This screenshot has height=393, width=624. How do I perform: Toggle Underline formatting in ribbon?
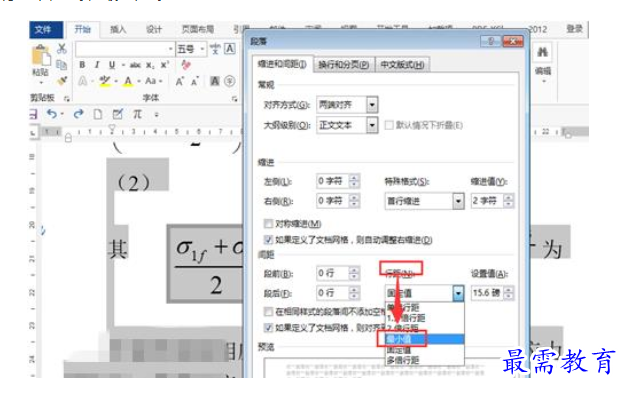pyautogui.click(x=112, y=65)
